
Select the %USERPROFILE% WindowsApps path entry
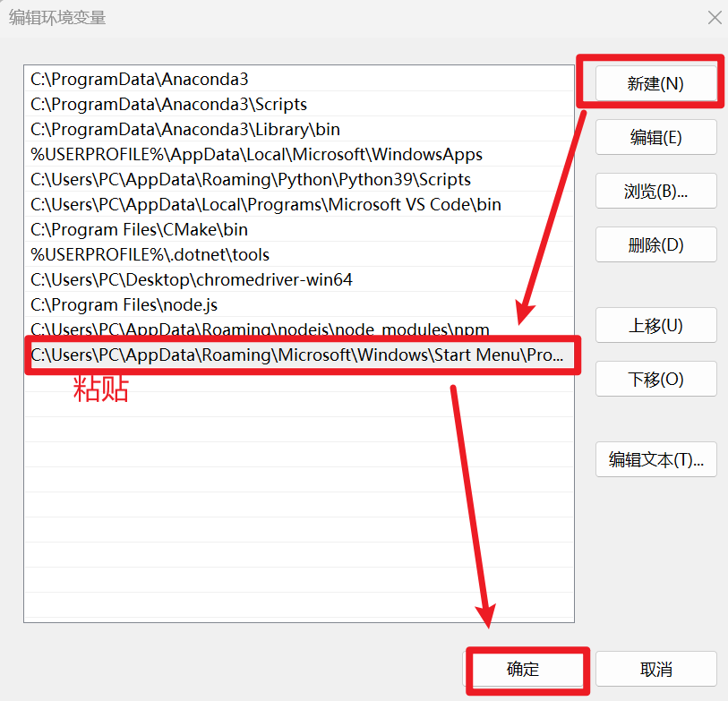click(299, 154)
